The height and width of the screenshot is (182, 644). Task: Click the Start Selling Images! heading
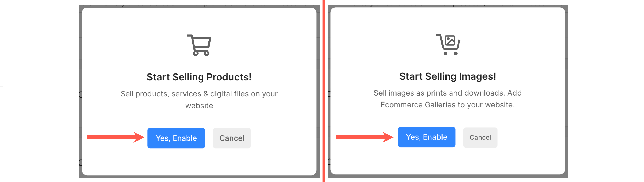tap(448, 76)
